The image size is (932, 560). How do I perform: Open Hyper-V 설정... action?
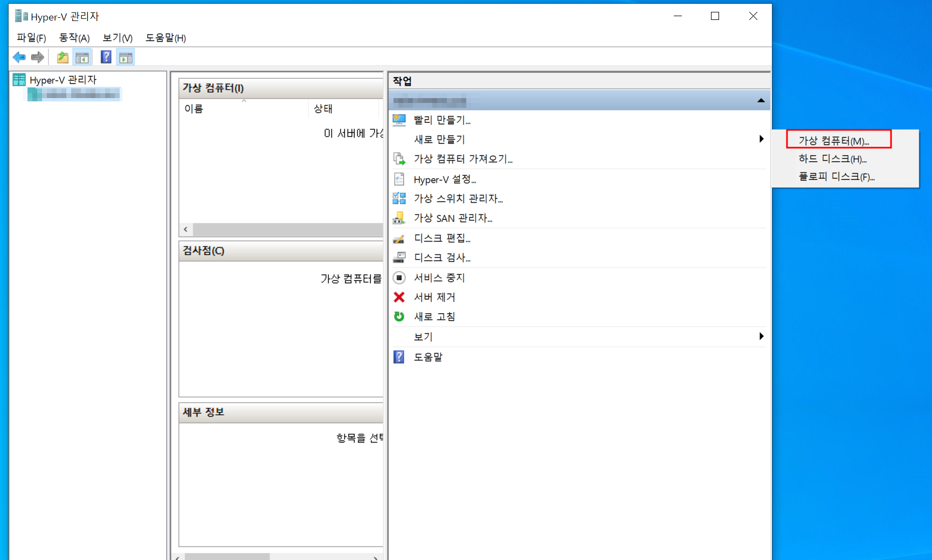click(445, 179)
